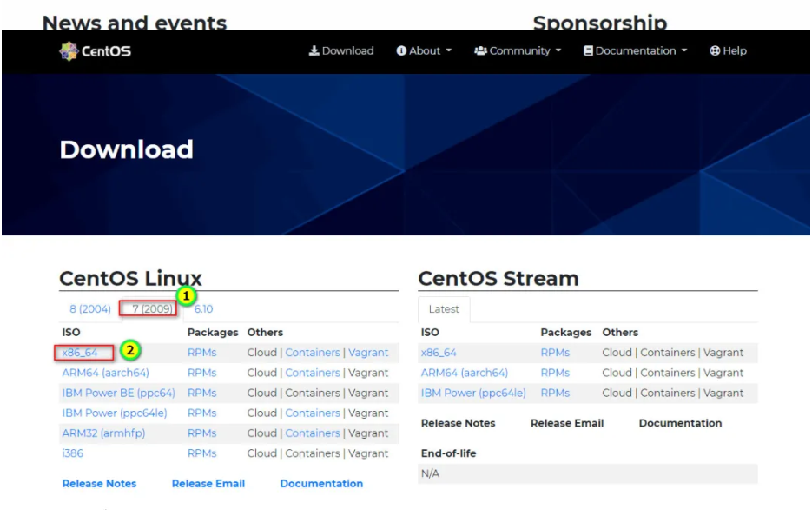This screenshot has width=812, height=516.
Task: Switch to the 8 (2004) tab
Action: tap(90, 309)
